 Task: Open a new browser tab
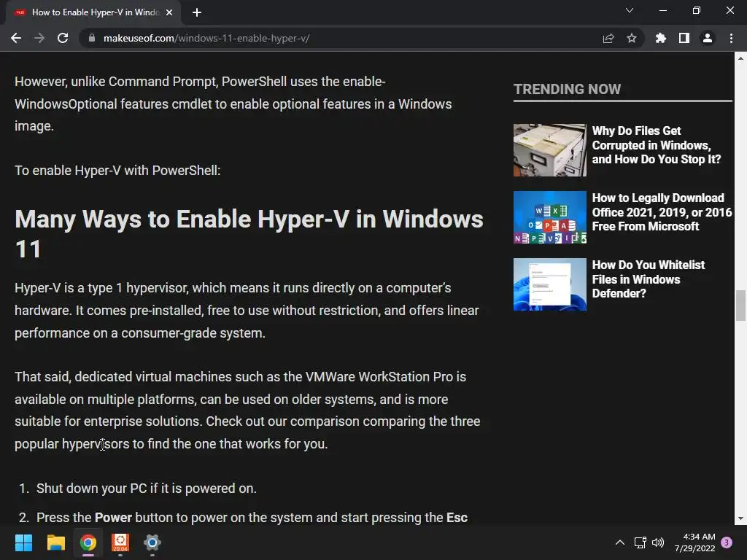(197, 12)
